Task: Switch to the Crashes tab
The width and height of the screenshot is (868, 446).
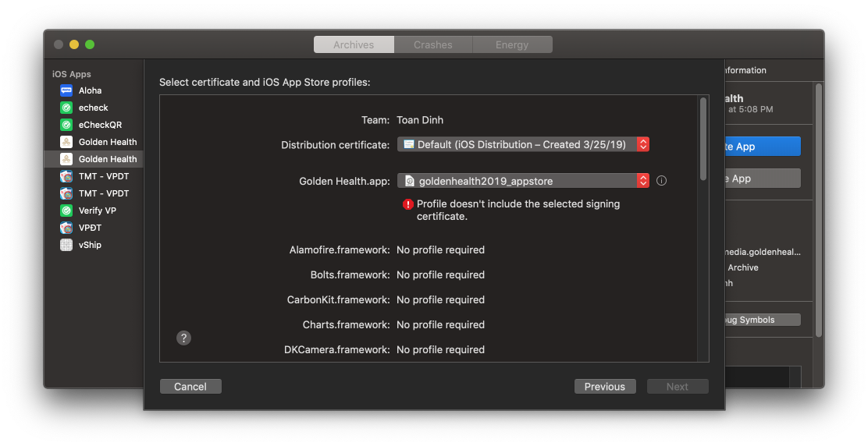Action: [433, 45]
